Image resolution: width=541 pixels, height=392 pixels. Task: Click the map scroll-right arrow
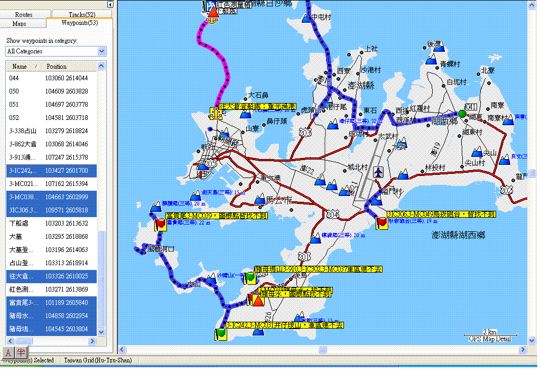click(523, 350)
